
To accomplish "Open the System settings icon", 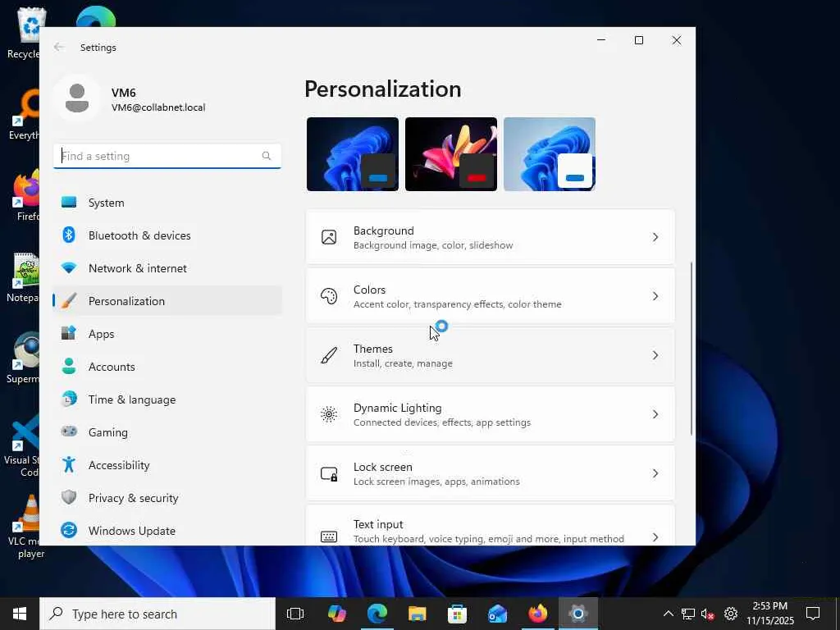I will [x=69, y=202].
